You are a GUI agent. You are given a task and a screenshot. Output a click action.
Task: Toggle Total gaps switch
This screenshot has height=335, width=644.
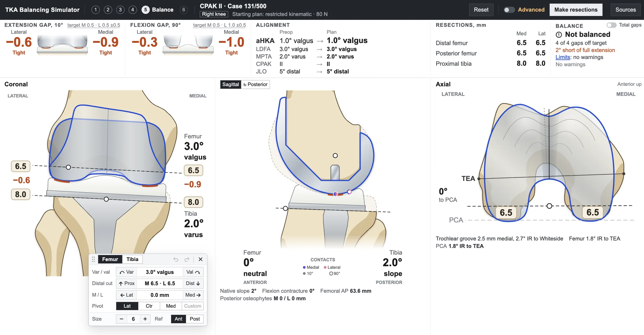point(611,25)
